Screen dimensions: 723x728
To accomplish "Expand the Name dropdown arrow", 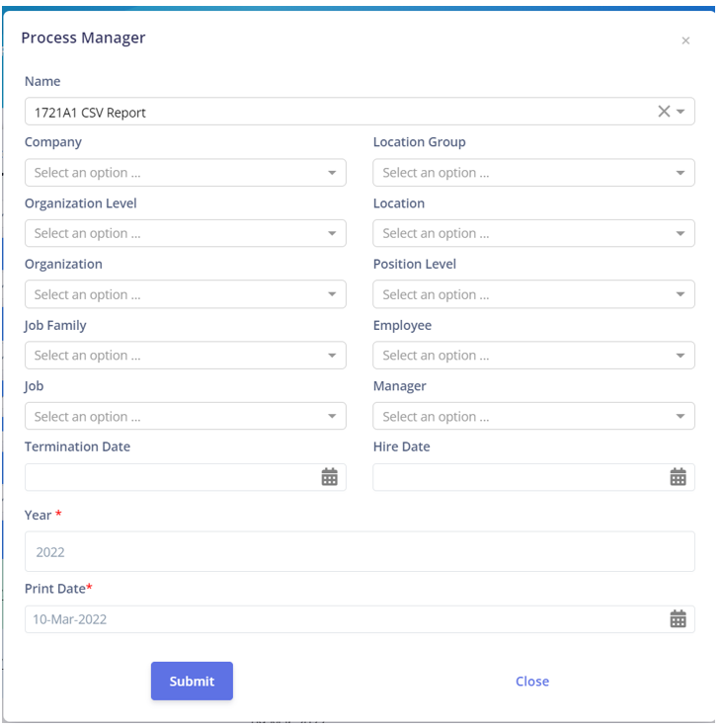I will (681, 112).
